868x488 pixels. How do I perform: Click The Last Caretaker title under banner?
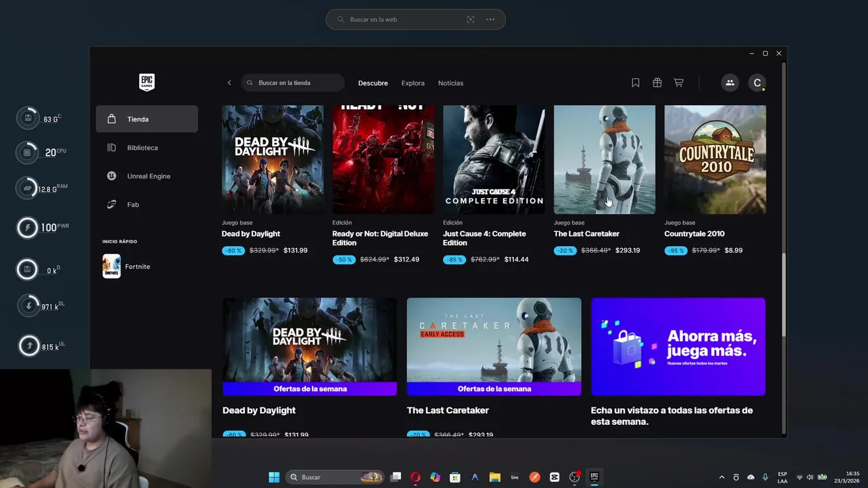tap(448, 411)
